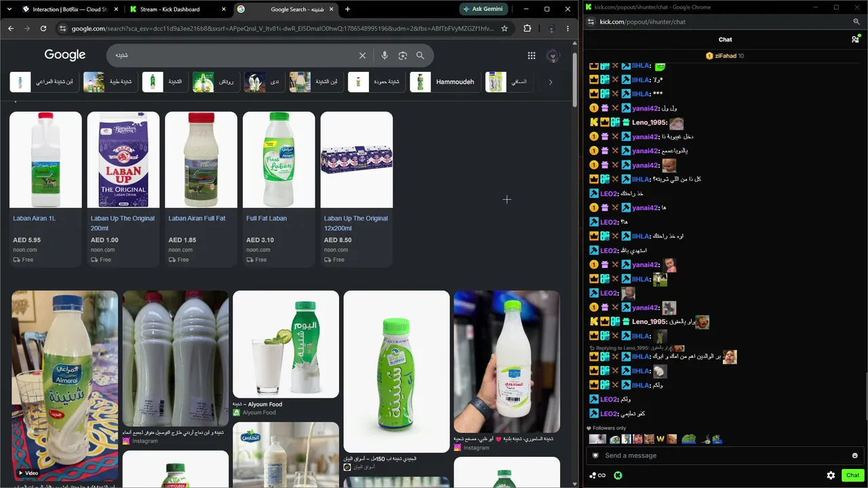Click the Followers only label

609,428
